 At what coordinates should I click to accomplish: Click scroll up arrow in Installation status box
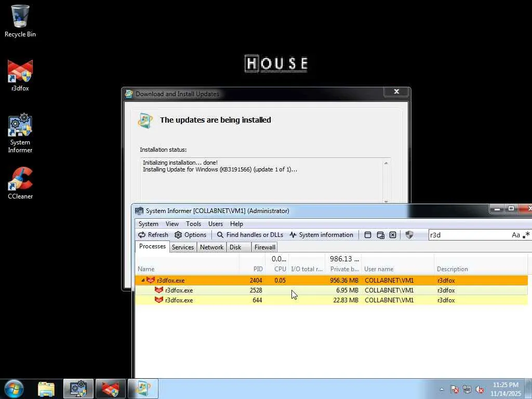click(386, 163)
